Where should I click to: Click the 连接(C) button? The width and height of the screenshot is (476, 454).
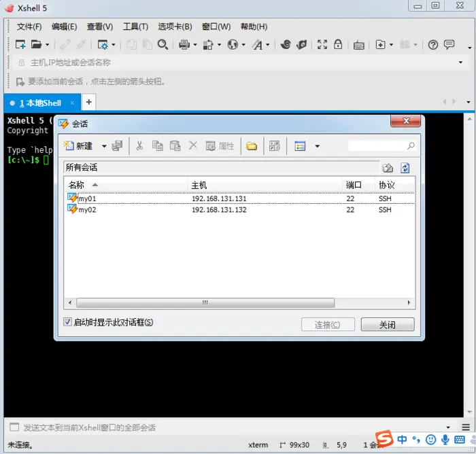328,325
